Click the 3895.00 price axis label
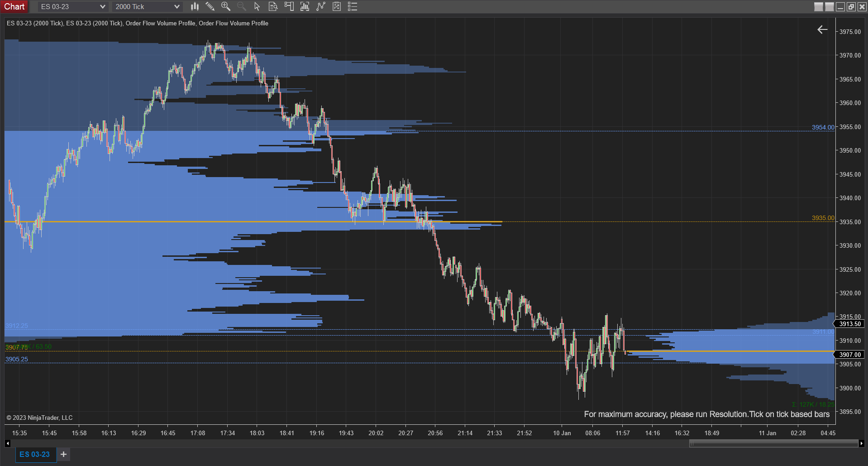Image resolution: width=868 pixels, height=466 pixels. click(x=850, y=412)
